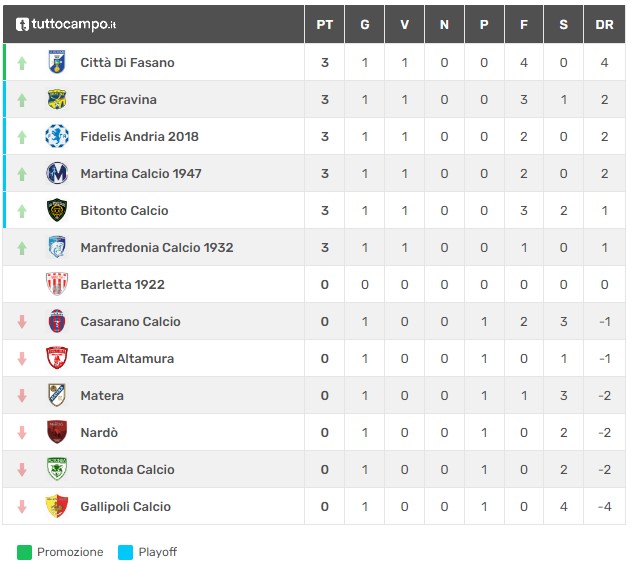
Task: Click the tuttocampo.it logo in the header
Action: point(66,24)
